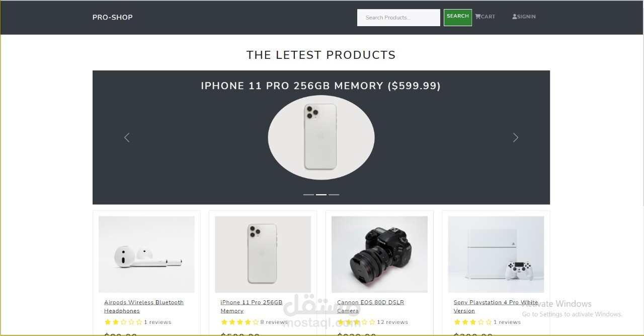This screenshot has width=644, height=336.
Task: Click the PRO-SHOP brand logo
Action: (112, 17)
